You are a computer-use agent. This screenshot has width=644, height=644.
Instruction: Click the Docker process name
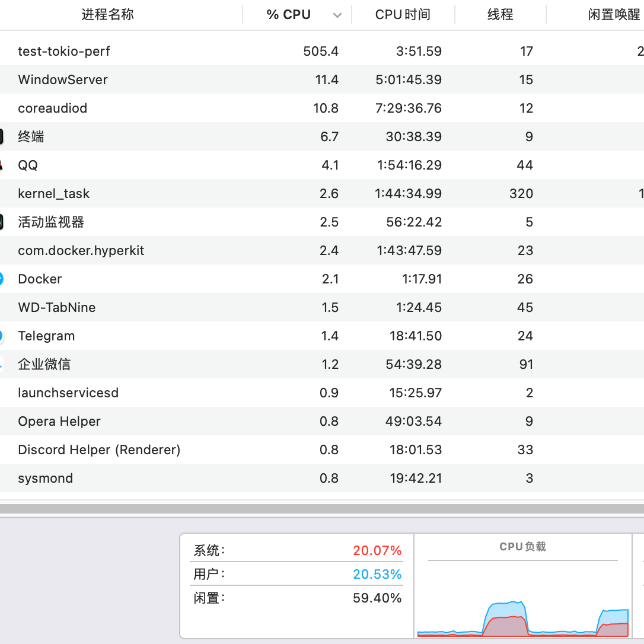40,279
